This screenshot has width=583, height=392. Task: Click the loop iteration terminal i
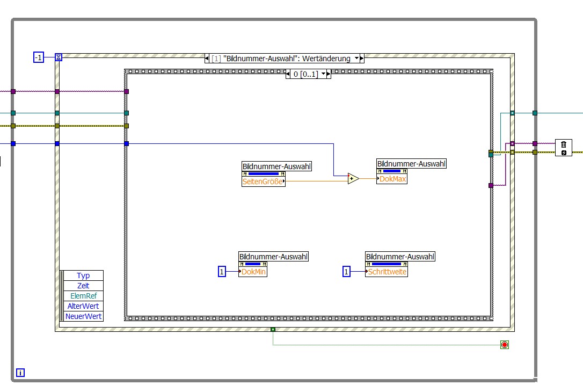point(20,372)
